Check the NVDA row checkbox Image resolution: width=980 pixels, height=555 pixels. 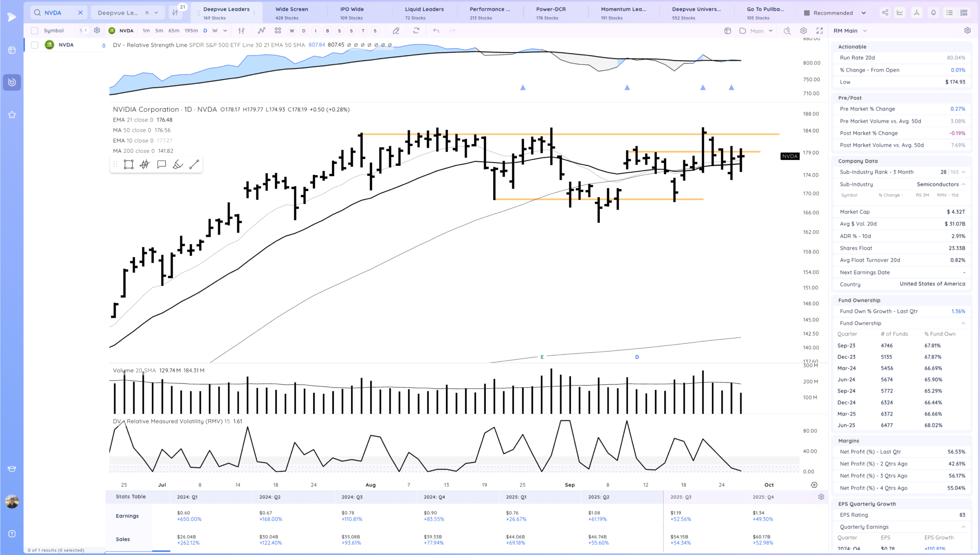point(34,45)
